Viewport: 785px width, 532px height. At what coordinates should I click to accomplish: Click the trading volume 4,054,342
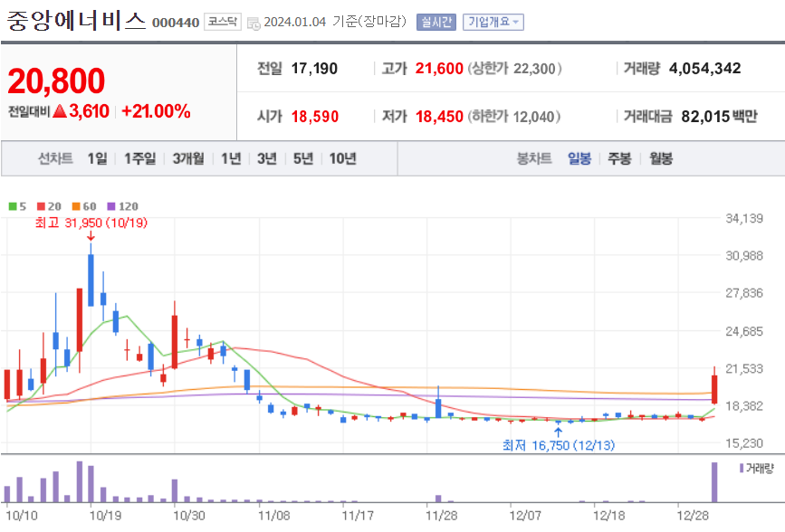(705, 68)
